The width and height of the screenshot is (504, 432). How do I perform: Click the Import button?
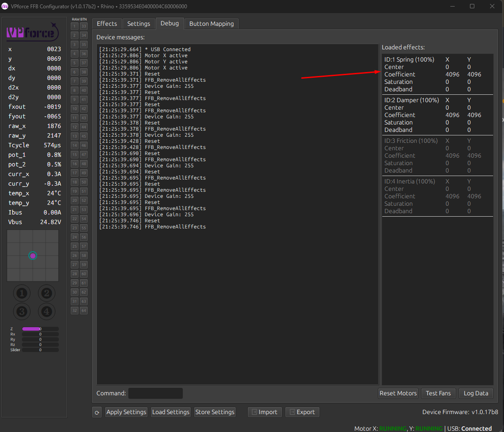[x=264, y=412]
